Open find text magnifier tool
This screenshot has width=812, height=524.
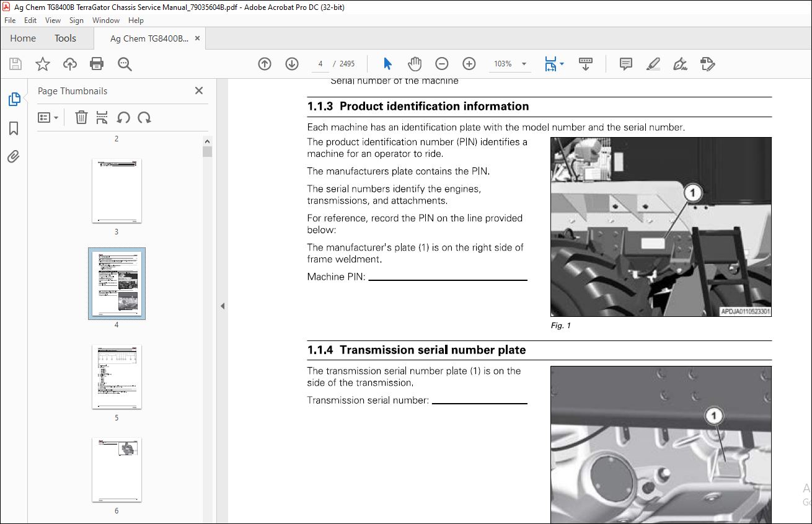coord(125,64)
